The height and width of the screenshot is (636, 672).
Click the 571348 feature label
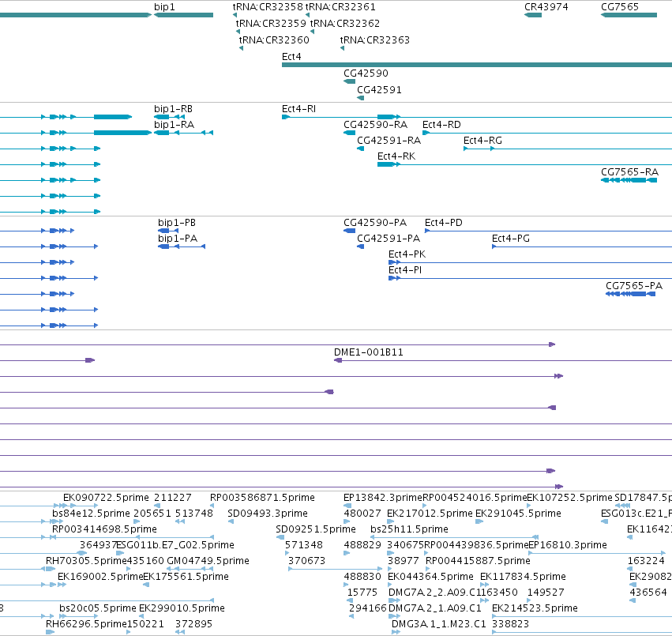click(x=304, y=545)
